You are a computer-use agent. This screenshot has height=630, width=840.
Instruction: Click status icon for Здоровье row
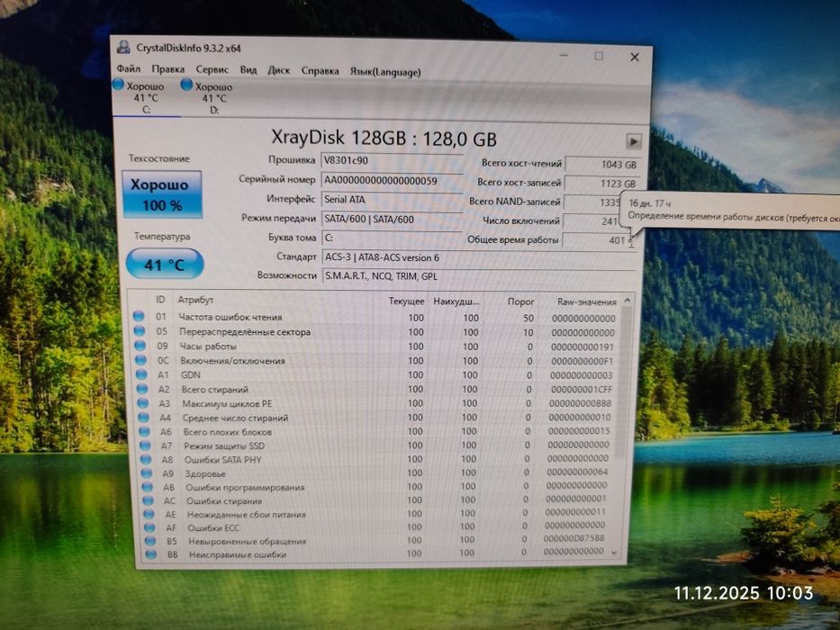146,473
